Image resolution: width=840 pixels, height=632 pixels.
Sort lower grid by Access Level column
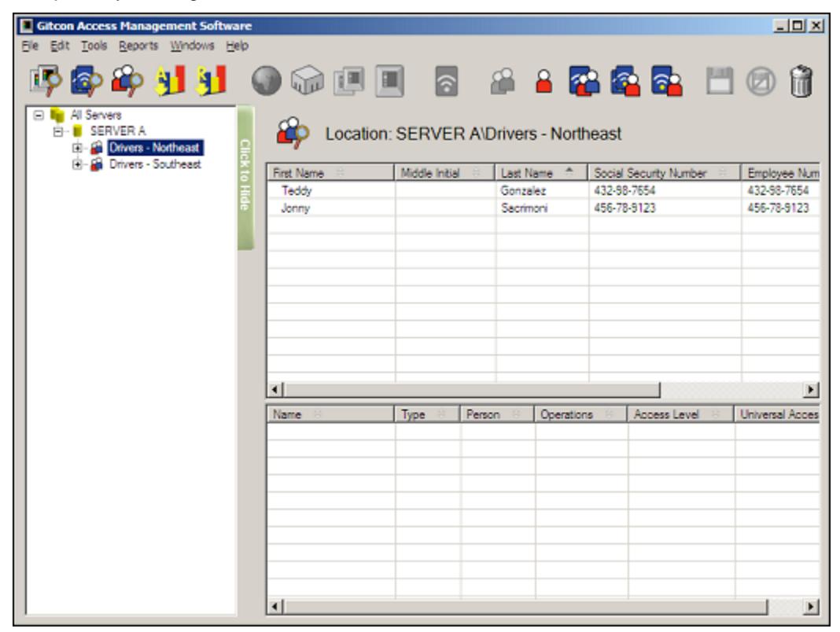[680, 414]
